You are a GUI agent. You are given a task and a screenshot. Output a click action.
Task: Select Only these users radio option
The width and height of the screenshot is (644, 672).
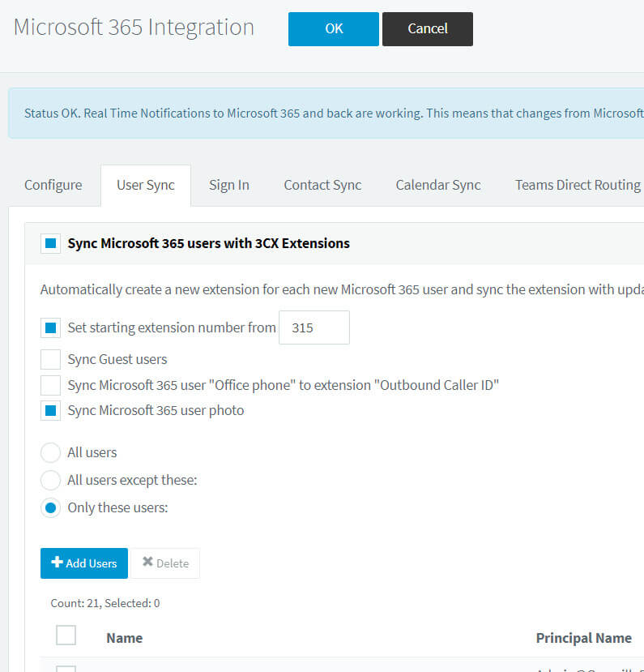pos(50,508)
